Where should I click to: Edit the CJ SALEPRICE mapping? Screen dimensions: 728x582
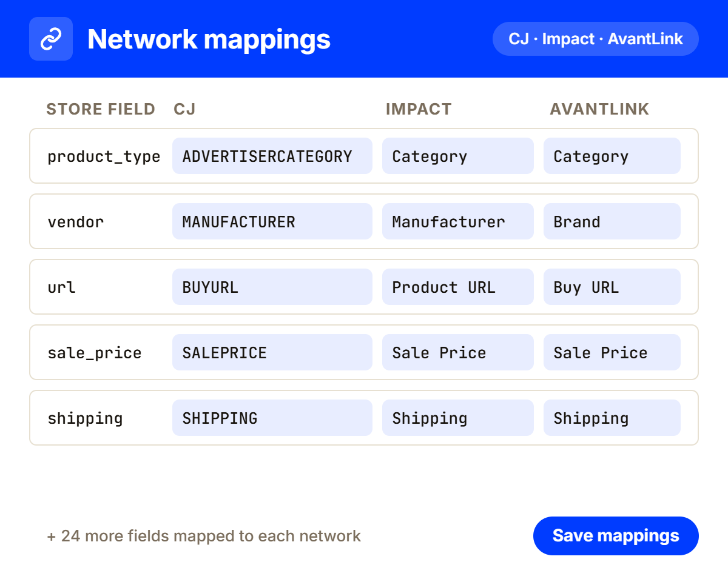[x=272, y=352]
